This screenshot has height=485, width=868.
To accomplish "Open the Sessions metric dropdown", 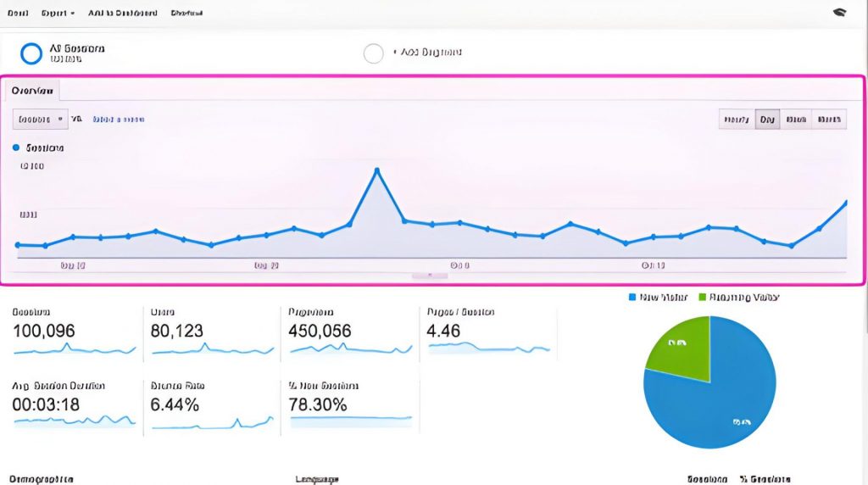I will tap(40, 120).
